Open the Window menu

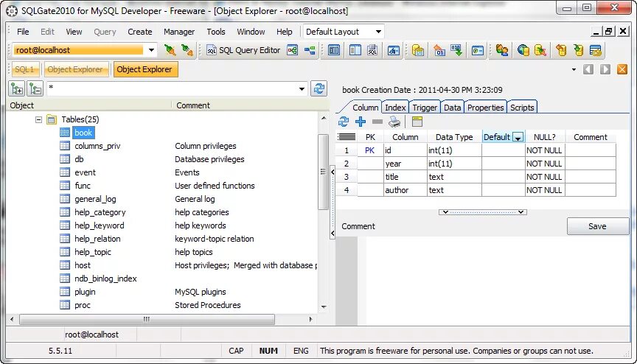tap(251, 32)
